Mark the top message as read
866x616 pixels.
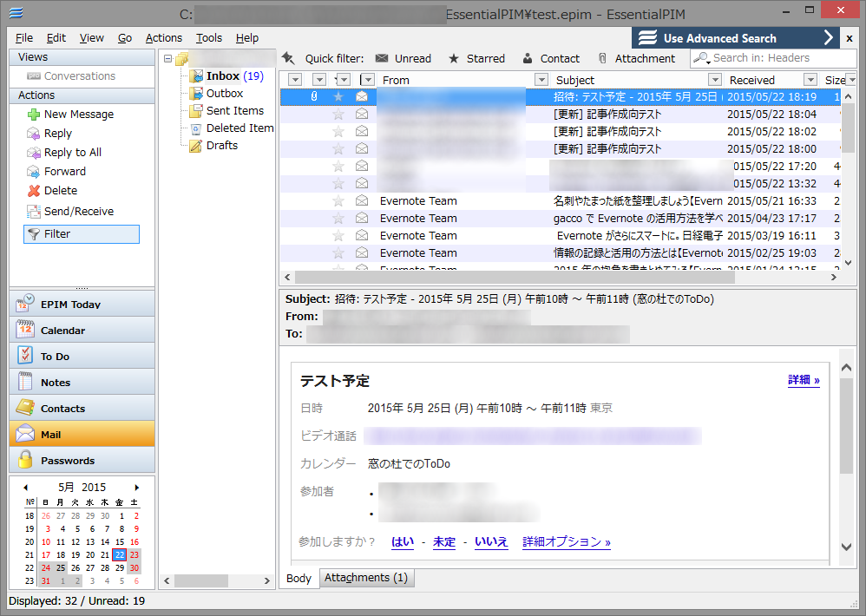pos(361,96)
